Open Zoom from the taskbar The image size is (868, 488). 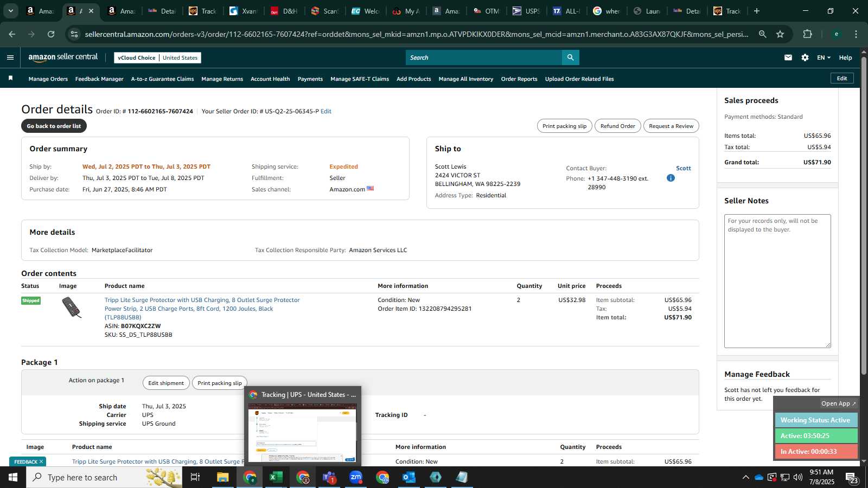click(x=355, y=477)
